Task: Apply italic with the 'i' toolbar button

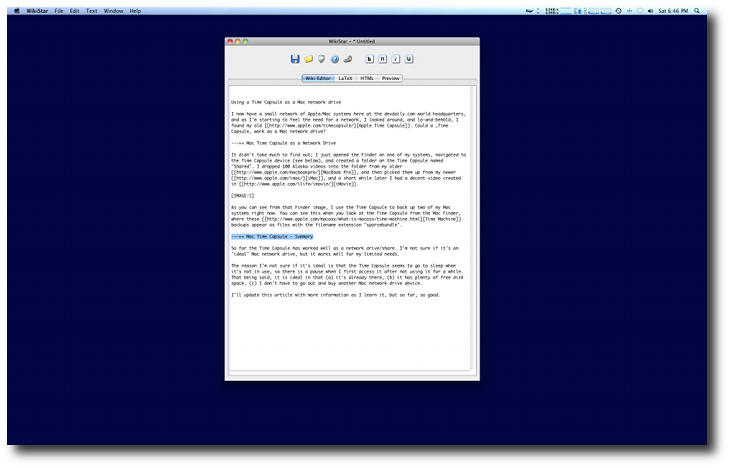Action: pyautogui.click(x=396, y=59)
